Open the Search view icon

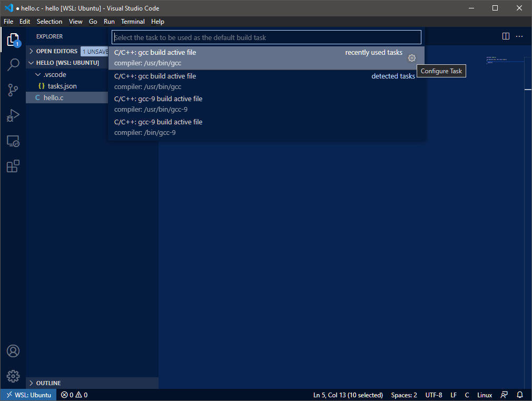[x=13, y=64]
